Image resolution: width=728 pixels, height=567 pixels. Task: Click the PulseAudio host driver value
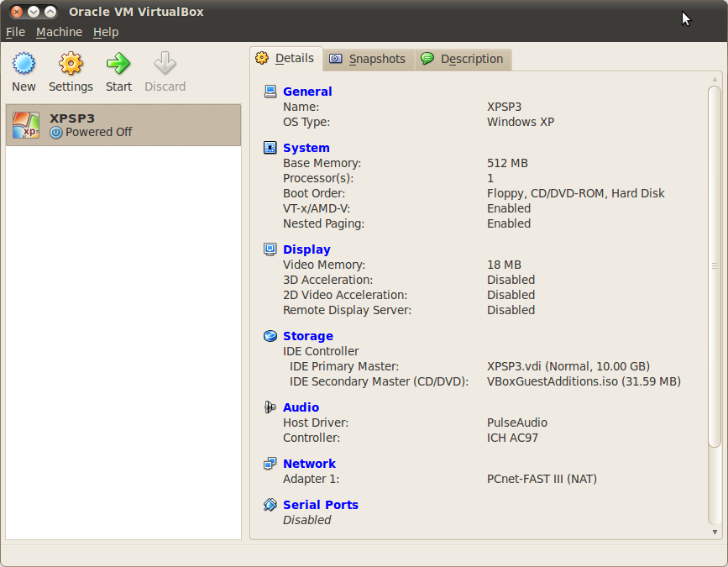(517, 423)
